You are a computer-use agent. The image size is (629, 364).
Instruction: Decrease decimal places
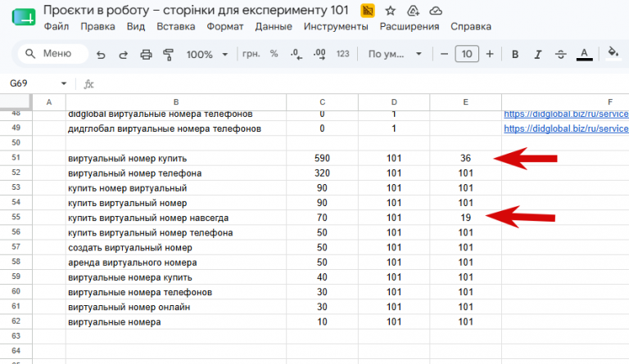[296, 54]
